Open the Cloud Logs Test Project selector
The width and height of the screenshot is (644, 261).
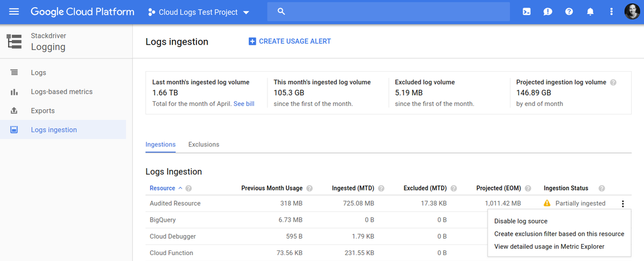point(199,12)
